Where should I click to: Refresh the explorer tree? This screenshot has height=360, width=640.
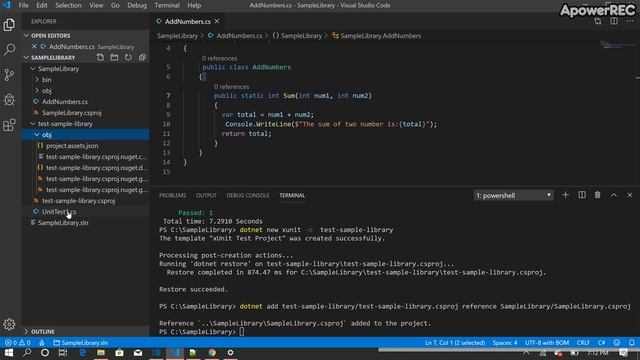pyautogui.click(x=128, y=58)
